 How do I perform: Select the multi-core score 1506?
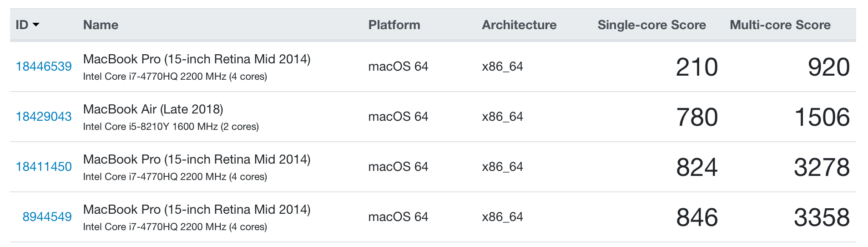[x=822, y=117]
